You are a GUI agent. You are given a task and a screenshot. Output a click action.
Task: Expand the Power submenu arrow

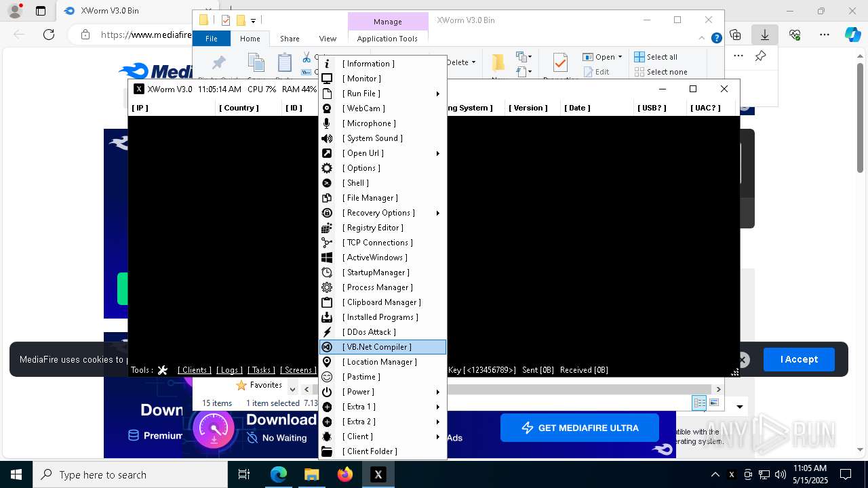(x=438, y=392)
